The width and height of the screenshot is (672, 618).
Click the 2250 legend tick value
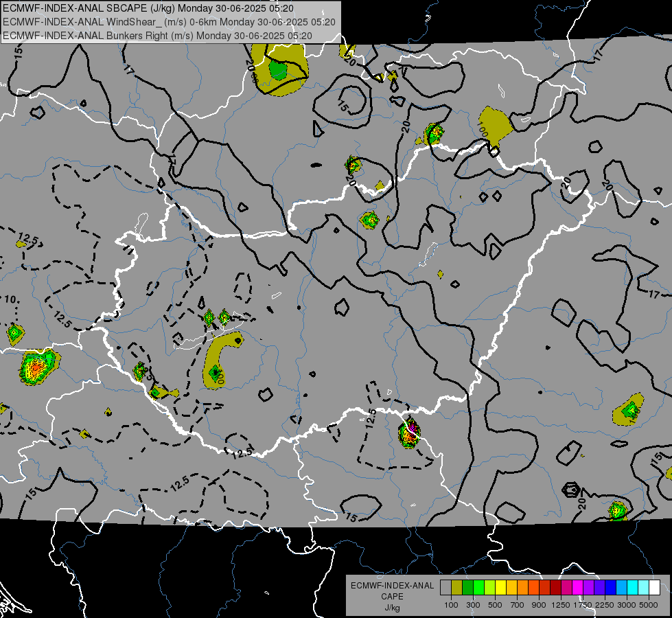[605, 605]
